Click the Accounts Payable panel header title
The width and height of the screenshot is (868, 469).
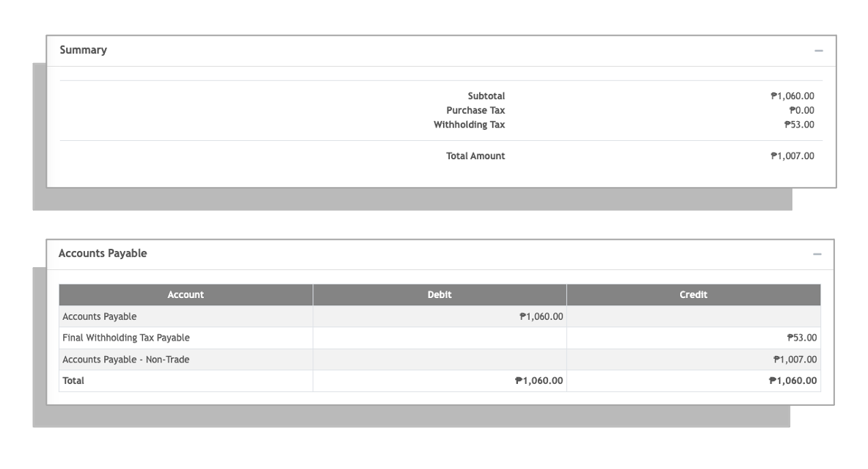[x=103, y=253]
